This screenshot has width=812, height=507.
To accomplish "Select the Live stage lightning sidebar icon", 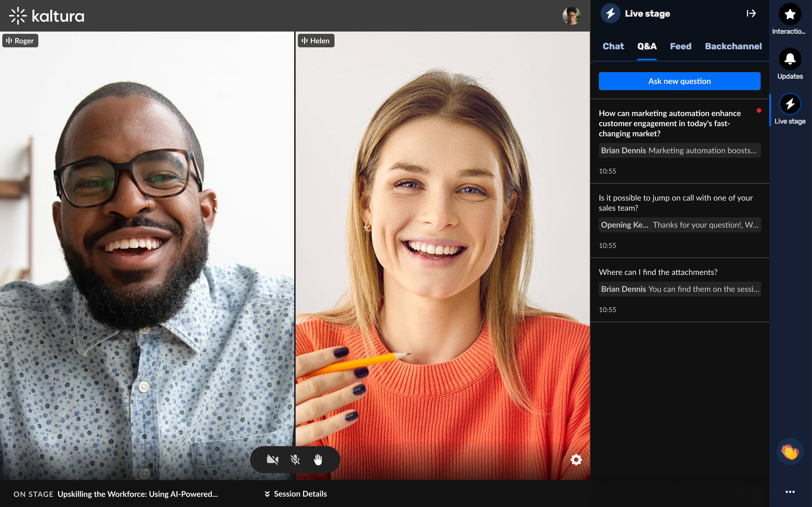I will (x=790, y=104).
